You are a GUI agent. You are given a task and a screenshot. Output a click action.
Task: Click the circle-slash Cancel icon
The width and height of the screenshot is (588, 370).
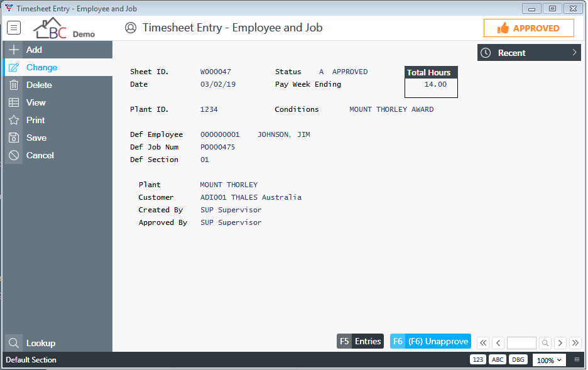tap(13, 155)
